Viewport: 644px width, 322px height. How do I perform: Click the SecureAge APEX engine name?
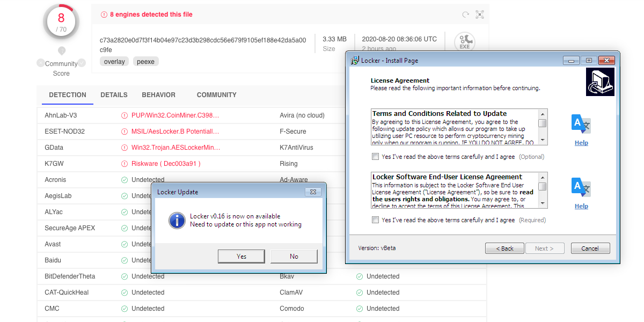click(x=70, y=228)
